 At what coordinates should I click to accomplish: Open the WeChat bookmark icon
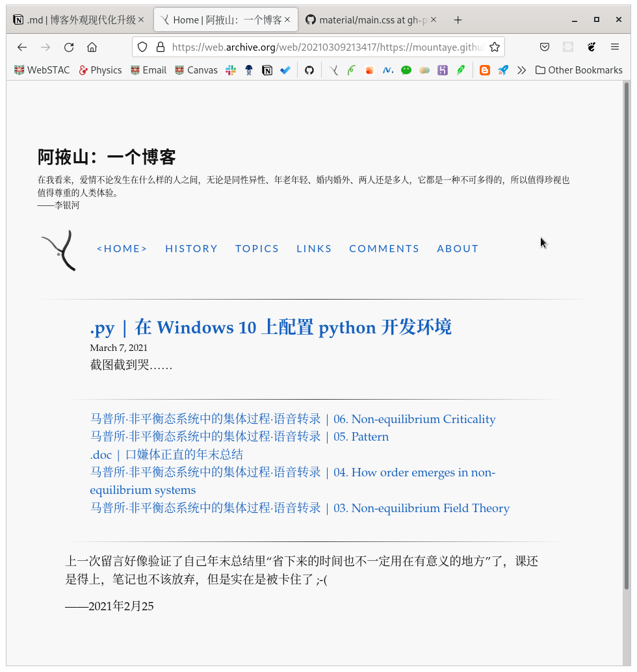tap(406, 70)
